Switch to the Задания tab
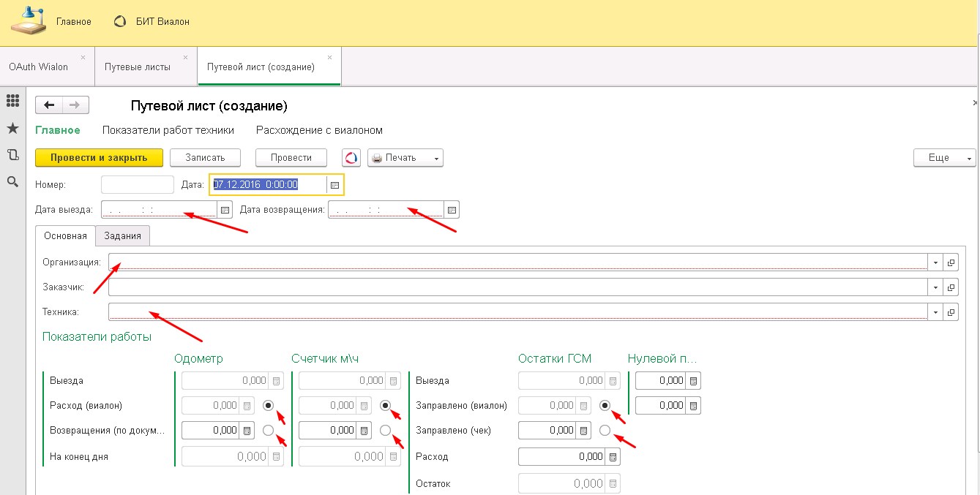This screenshot has width=980, height=495. point(123,235)
